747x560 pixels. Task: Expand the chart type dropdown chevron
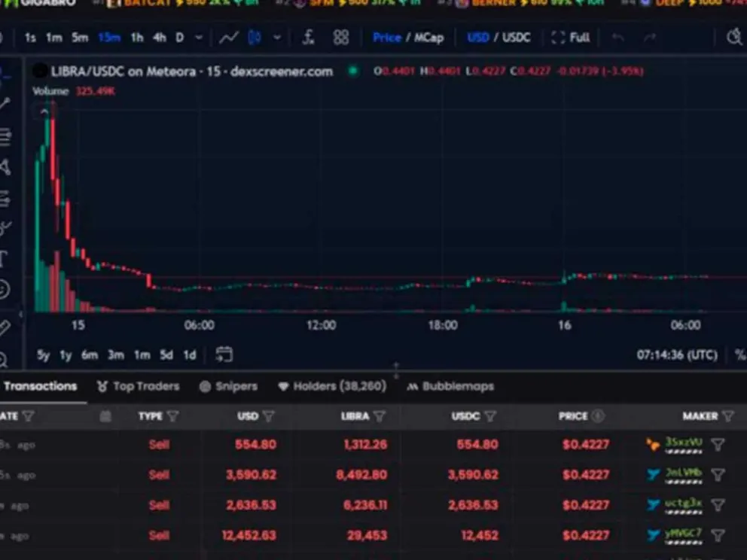pos(277,38)
